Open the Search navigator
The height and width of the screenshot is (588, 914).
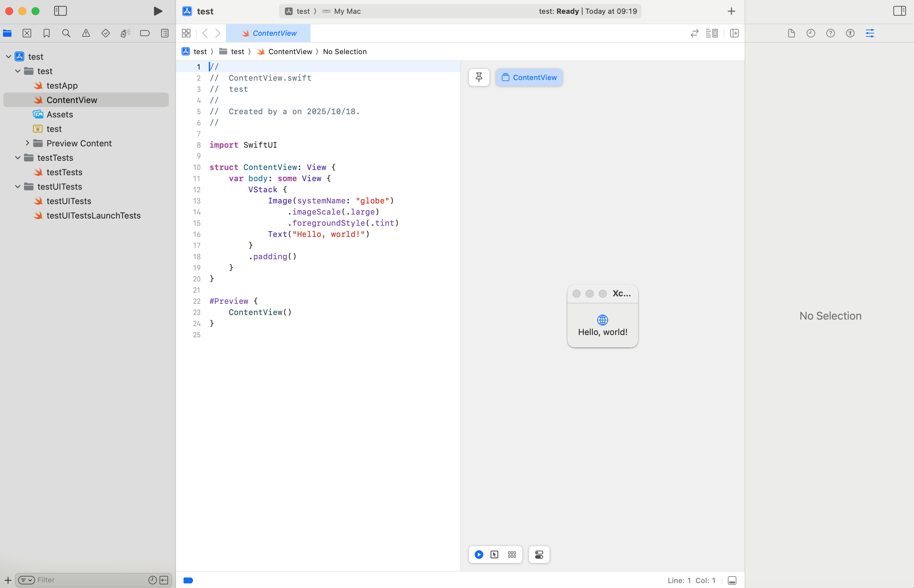tap(66, 33)
